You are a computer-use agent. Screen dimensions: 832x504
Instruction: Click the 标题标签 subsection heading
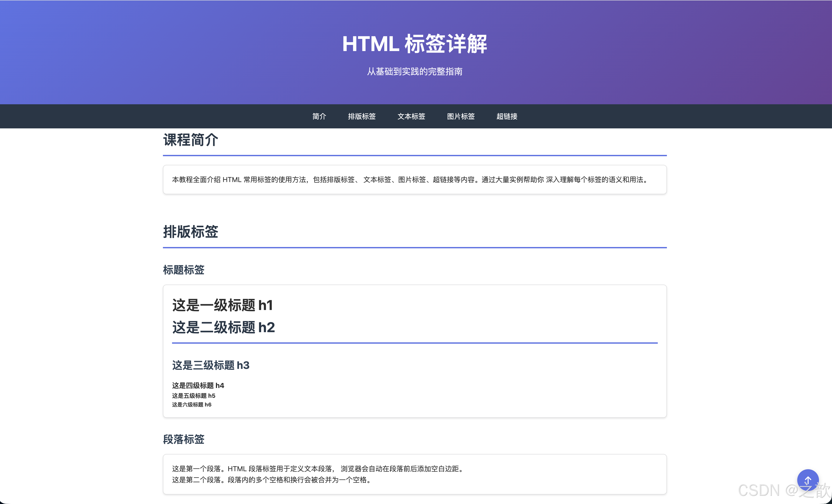pos(184,270)
